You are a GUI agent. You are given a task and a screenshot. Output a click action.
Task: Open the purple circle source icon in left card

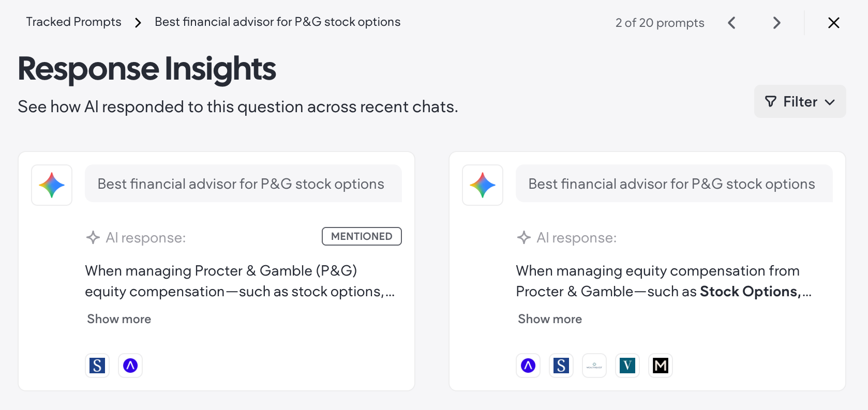tap(130, 366)
